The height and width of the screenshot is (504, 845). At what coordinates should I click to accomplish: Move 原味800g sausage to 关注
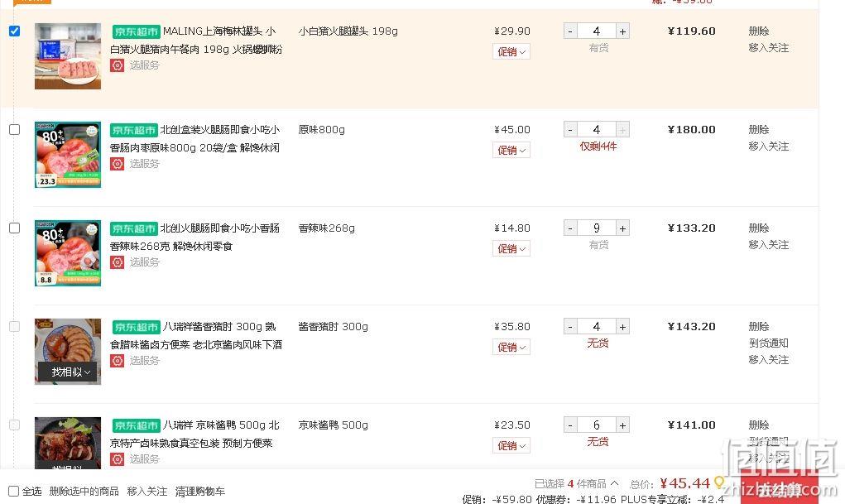click(769, 146)
